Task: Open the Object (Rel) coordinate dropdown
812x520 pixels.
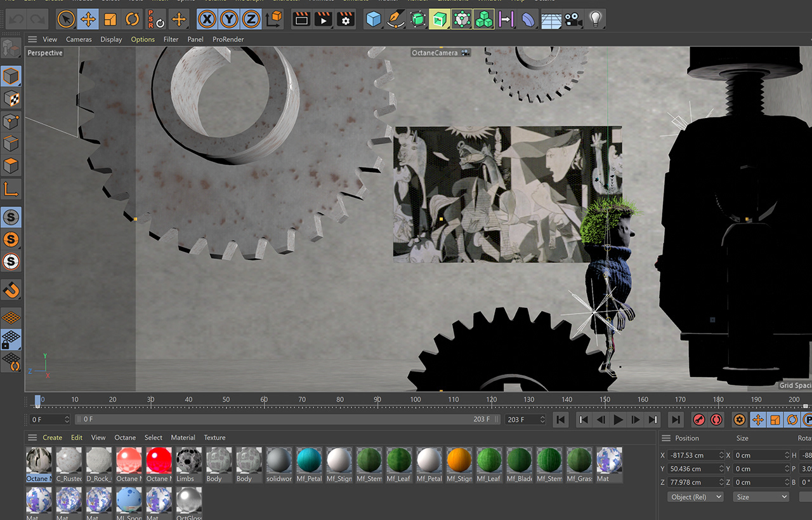Action: [x=697, y=497]
